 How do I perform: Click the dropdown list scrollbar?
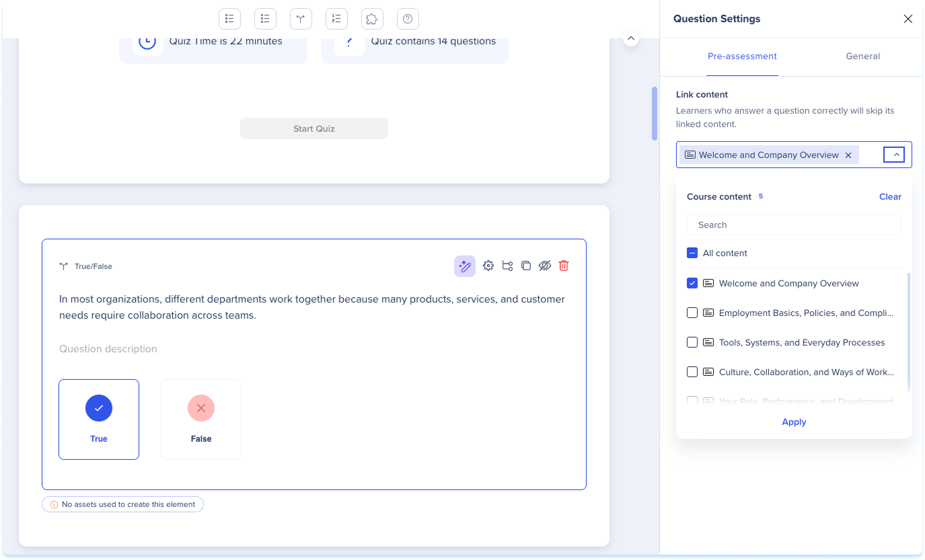pos(909,331)
